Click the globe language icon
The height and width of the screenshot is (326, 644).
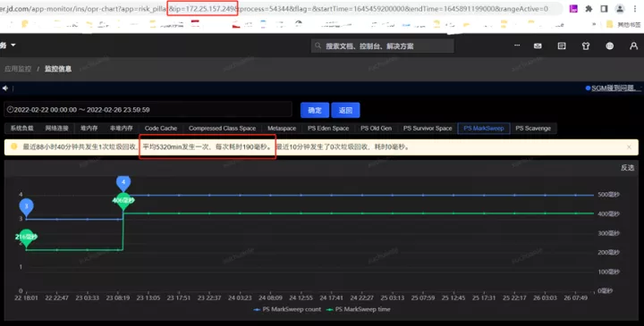click(x=609, y=46)
